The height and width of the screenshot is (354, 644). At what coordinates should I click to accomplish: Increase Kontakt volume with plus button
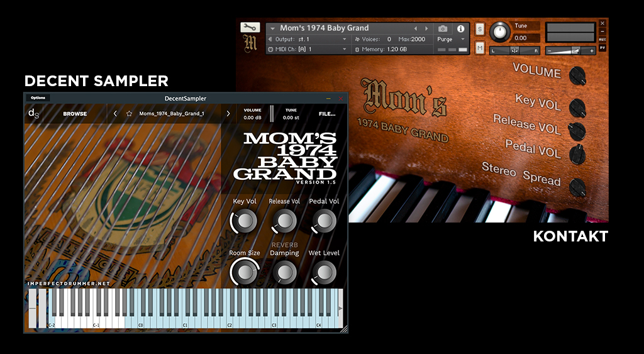tap(591, 51)
